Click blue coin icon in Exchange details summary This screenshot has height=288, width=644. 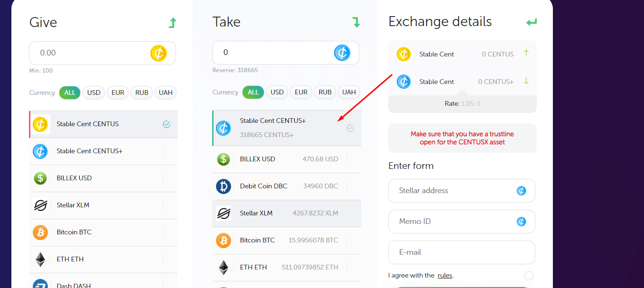pos(403,82)
